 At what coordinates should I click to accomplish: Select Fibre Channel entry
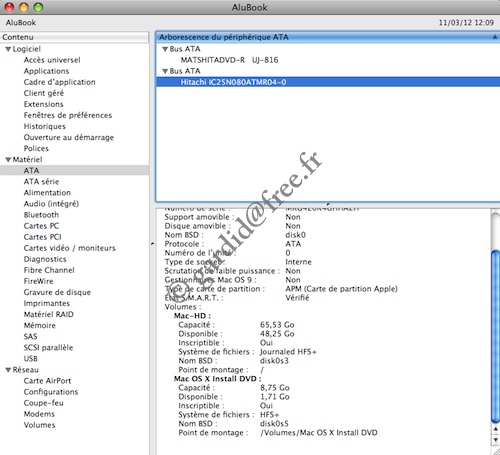click(49, 270)
